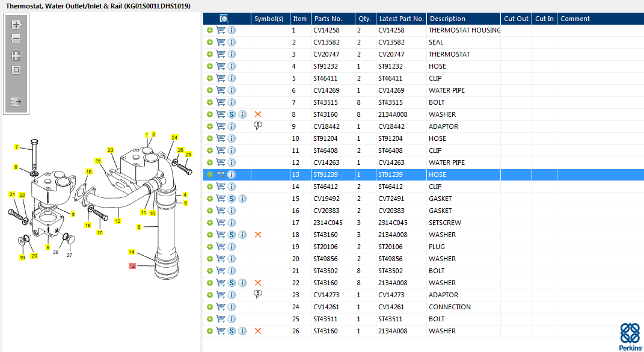Add ST46408 CLIP to cart
The height and width of the screenshot is (352, 644).
point(221,150)
